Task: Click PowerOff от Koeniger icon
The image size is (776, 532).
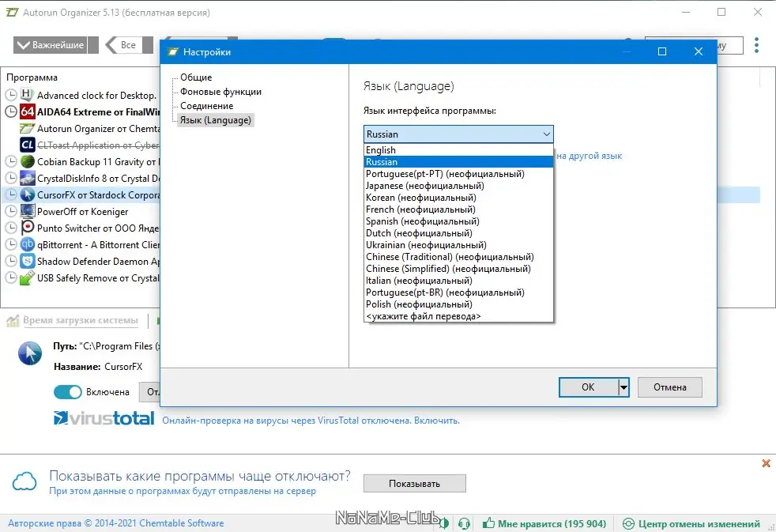Action: 27,211
